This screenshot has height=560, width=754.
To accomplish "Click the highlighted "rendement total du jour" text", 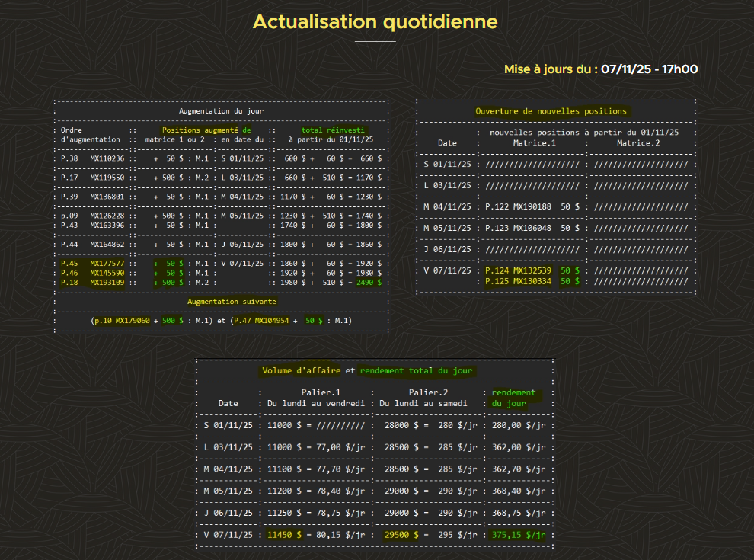I will [x=416, y=371].
